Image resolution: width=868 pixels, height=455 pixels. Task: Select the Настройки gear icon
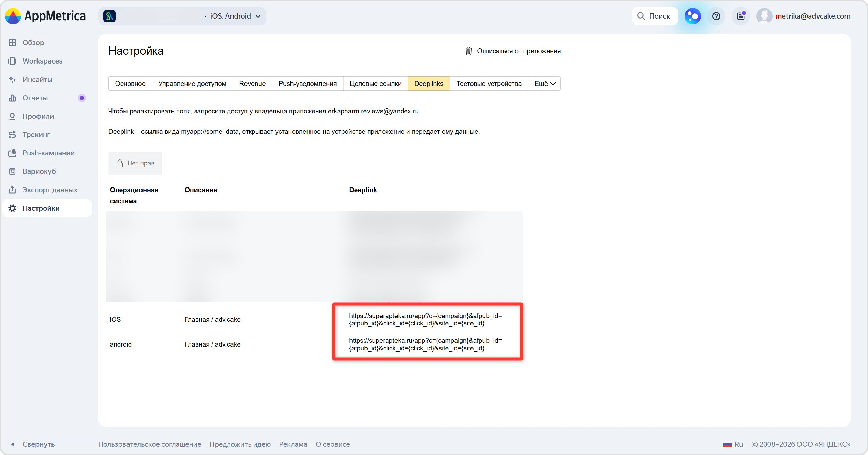pyautogui.click(x=12, y=208)
